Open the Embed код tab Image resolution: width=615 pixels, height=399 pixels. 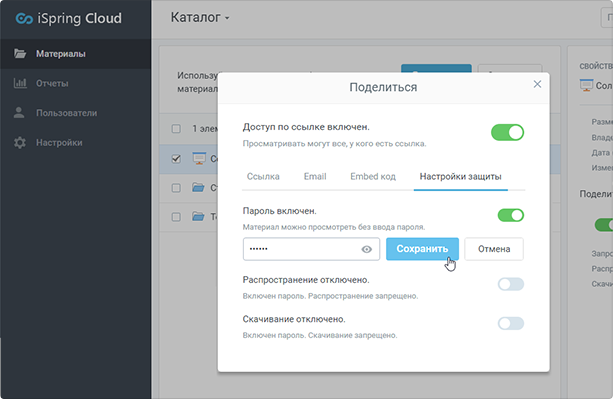point(373,177)
